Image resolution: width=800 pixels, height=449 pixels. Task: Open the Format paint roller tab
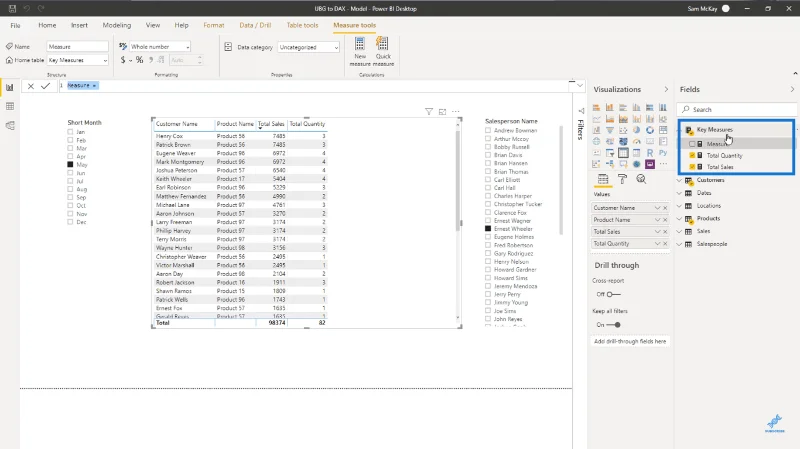622,179
